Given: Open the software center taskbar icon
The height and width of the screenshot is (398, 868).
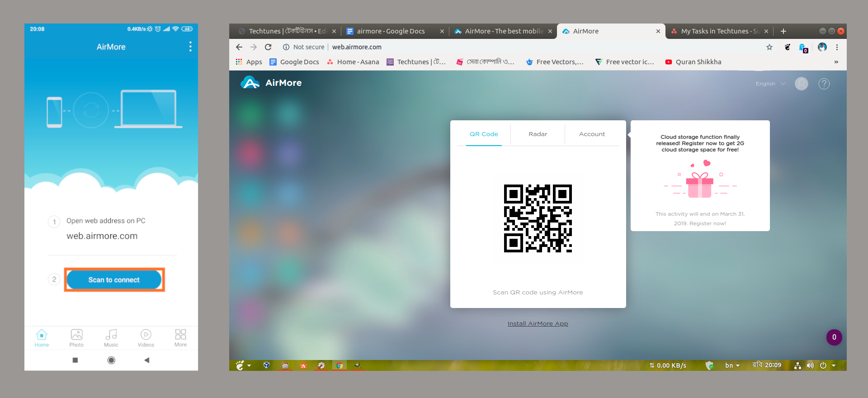Looking at the screenshot, I should (303, 365).
